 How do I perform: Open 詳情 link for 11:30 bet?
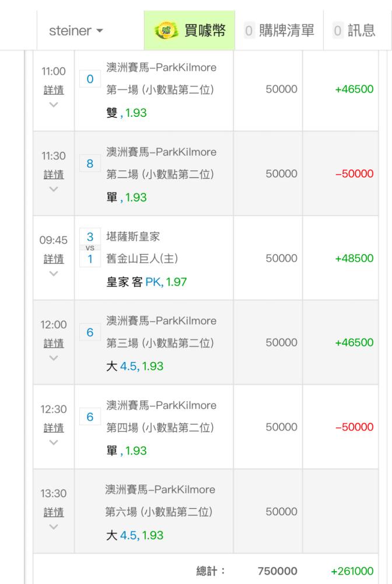click(54, 175)
